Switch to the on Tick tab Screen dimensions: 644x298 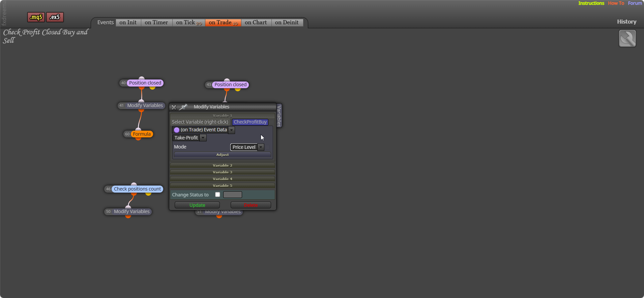point(189,23)
